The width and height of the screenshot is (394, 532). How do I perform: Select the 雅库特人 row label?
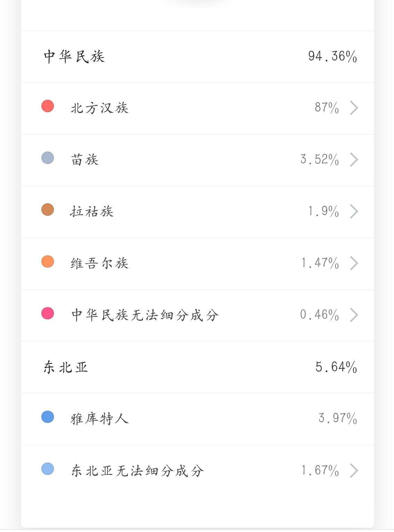pos(100,419)
